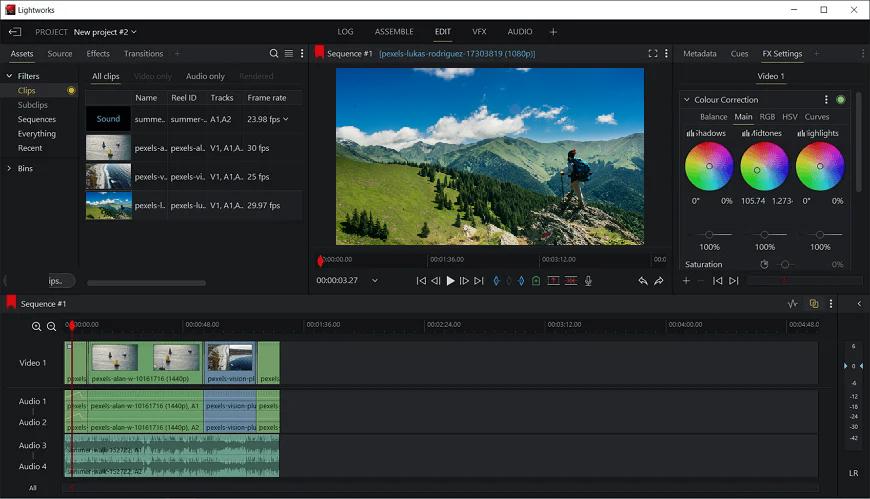Open the Metadata tab
The image size is (870, 499).
[700, 53]
